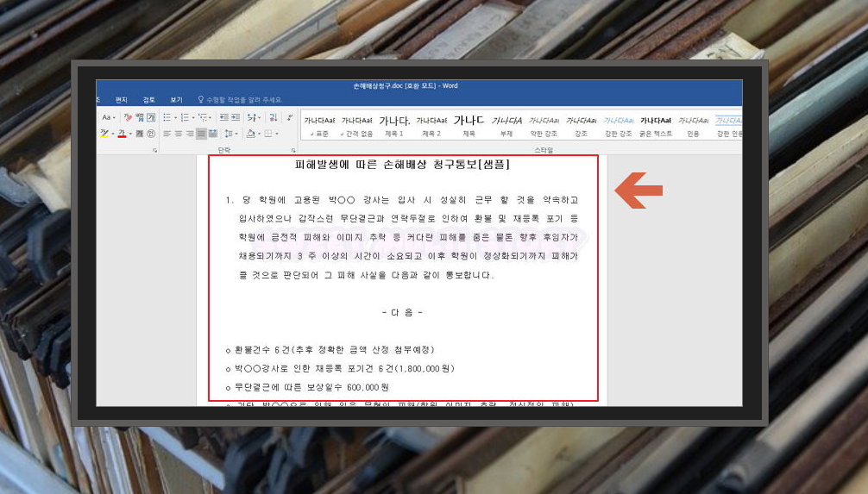Open the highlight color dropdown arrow
The image size is (868, 494).
(x=113, y=134)
